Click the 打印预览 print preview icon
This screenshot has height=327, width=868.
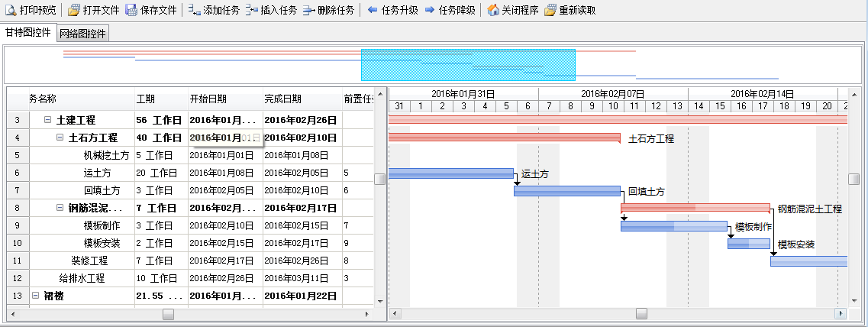coord(11,10)
